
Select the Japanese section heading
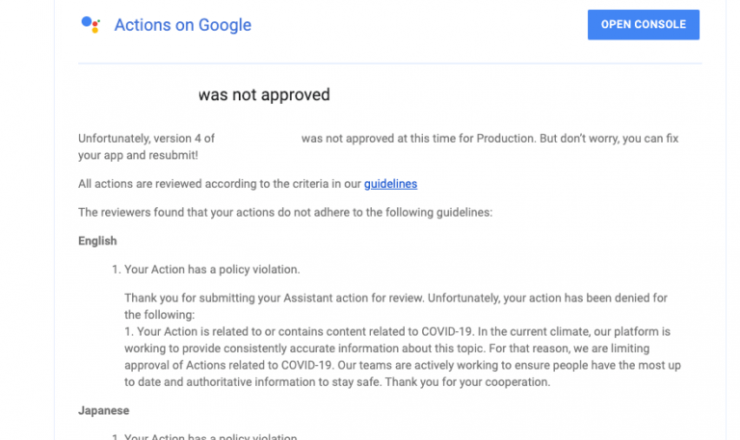click(x=104, y=410)
